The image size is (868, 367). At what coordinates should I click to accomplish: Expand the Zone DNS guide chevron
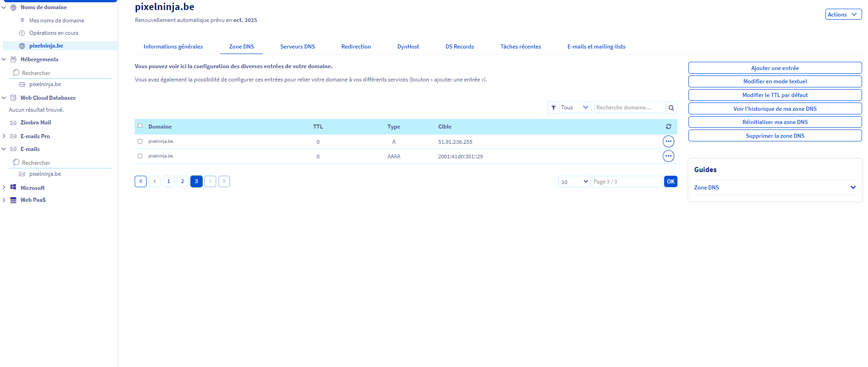pyautogui.click(x=853, y=187)
